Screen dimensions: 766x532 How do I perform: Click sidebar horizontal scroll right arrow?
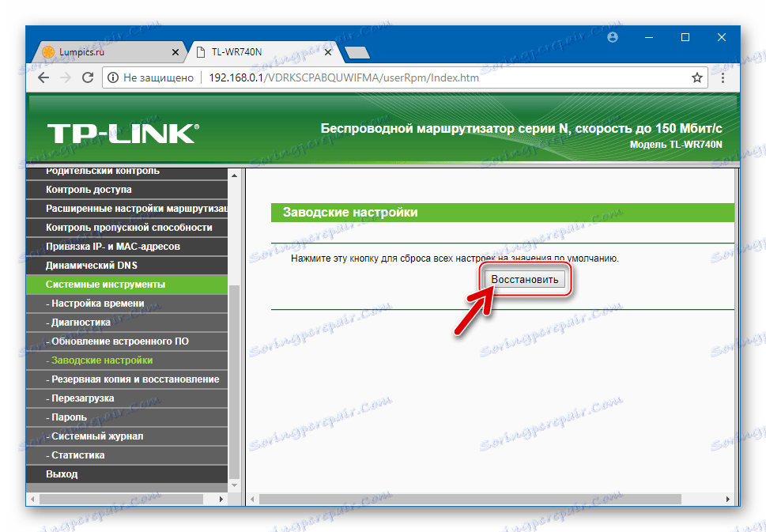(221, 500)
